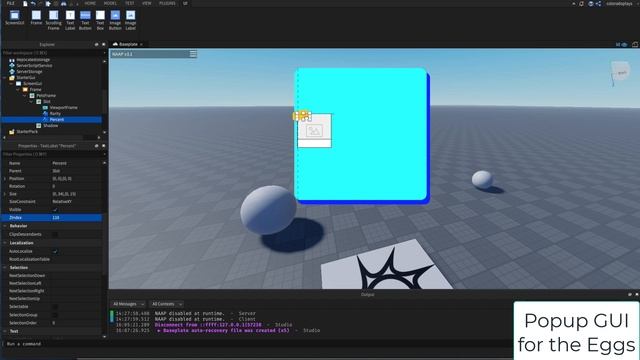Viewport: 640px width, 360px height.
Task: Open the All Messages dropdown in Output
Action: click(x=128, y=304)
